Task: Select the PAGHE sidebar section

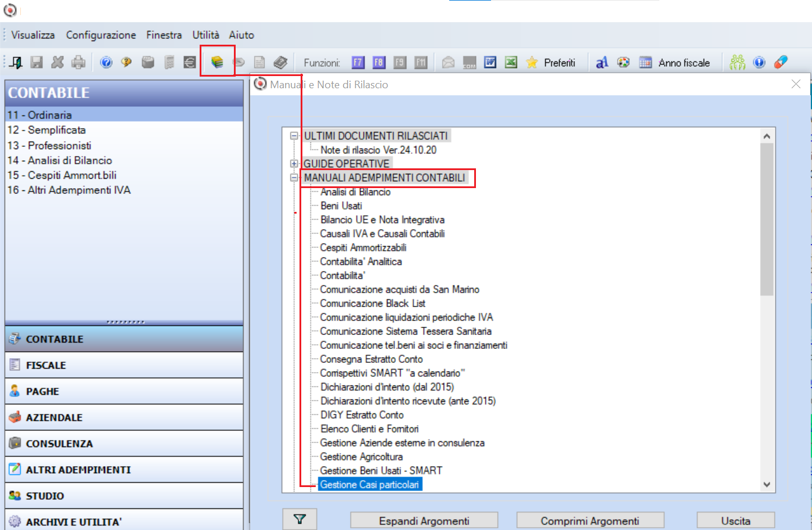Action: pyautogui.click(x=124, y=391)
